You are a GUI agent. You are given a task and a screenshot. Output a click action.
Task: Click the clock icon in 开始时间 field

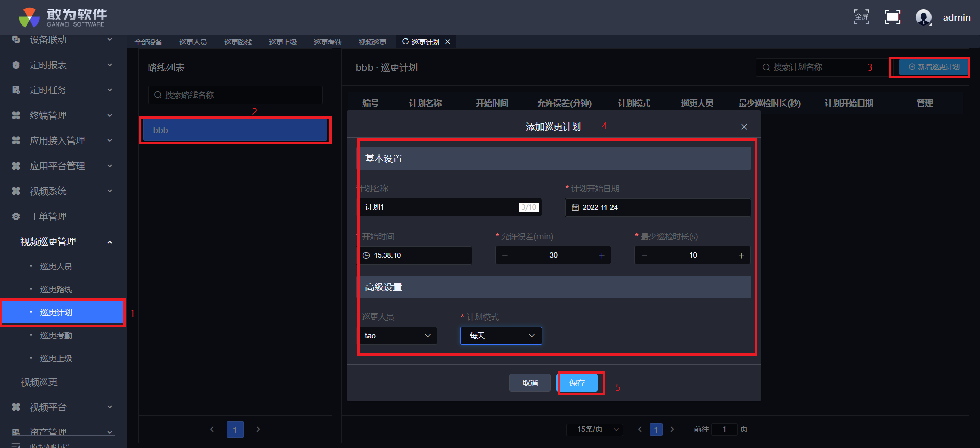(x=366, y=255)
